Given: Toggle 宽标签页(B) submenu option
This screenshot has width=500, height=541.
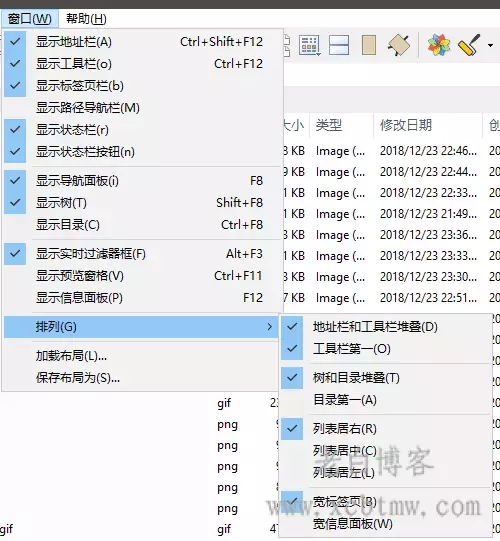Looking at the screenshot, I should point(386,502).
